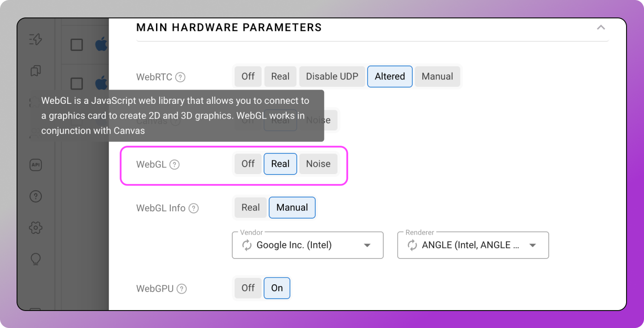Collapse the Main Hardware Parameters section

coord(601,28)
